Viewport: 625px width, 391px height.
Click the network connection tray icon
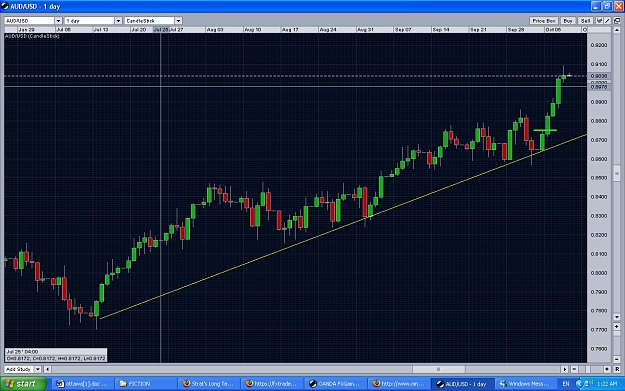coord(588,383)
